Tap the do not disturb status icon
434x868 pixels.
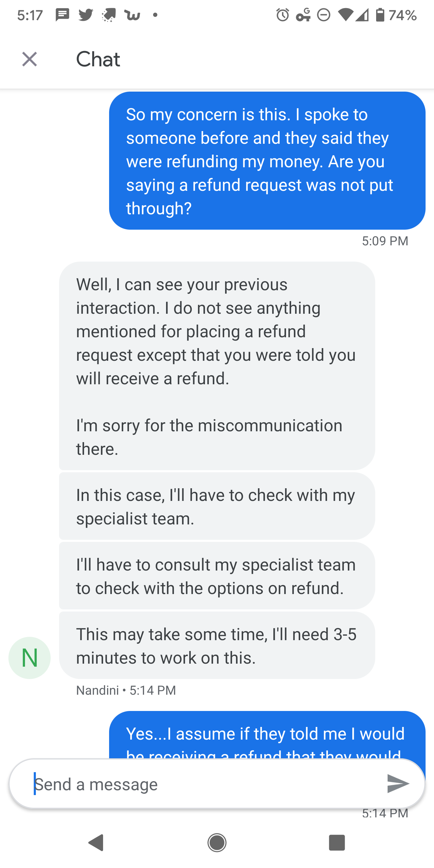click(x=324, y=15)
